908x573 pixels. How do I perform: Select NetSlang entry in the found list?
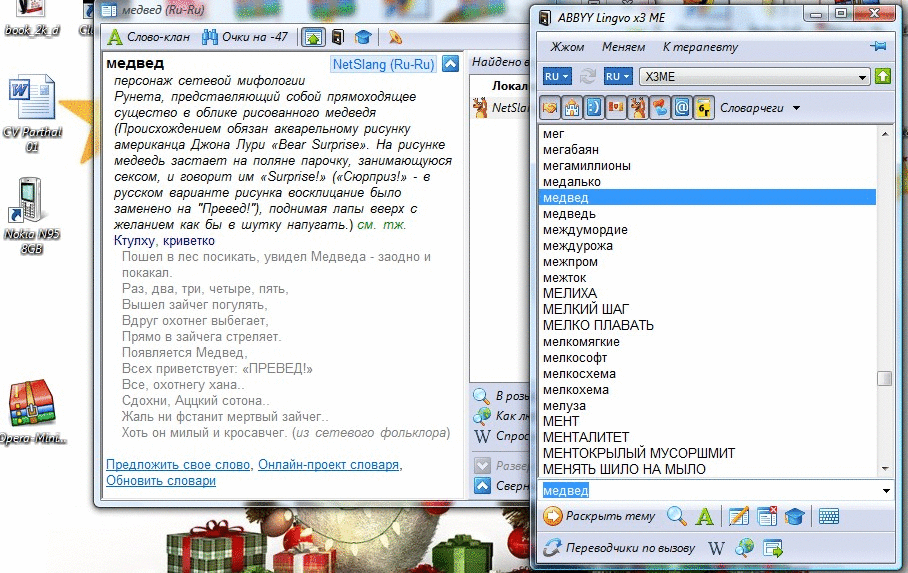coord(501,108)
